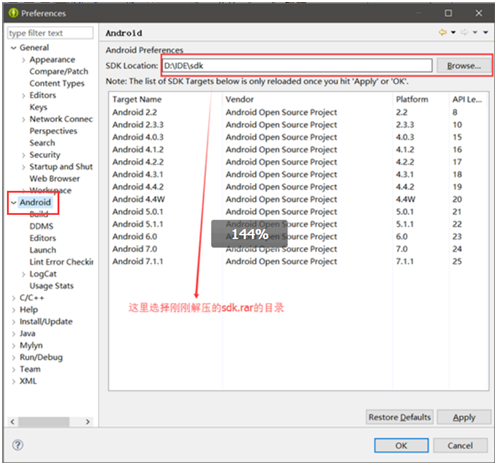Select the Android 5.0.1 target row
Viewport: 497px width, 465px height.
pos(299,211)
